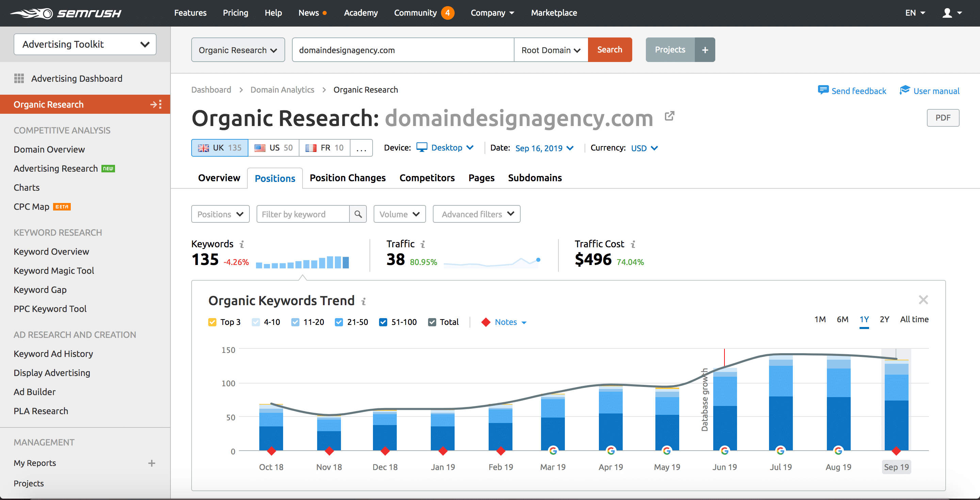Image resolution: width=980 pixels, height=500 pixels.
Task: Click the Keywords info icon
Action: (242, 244)
